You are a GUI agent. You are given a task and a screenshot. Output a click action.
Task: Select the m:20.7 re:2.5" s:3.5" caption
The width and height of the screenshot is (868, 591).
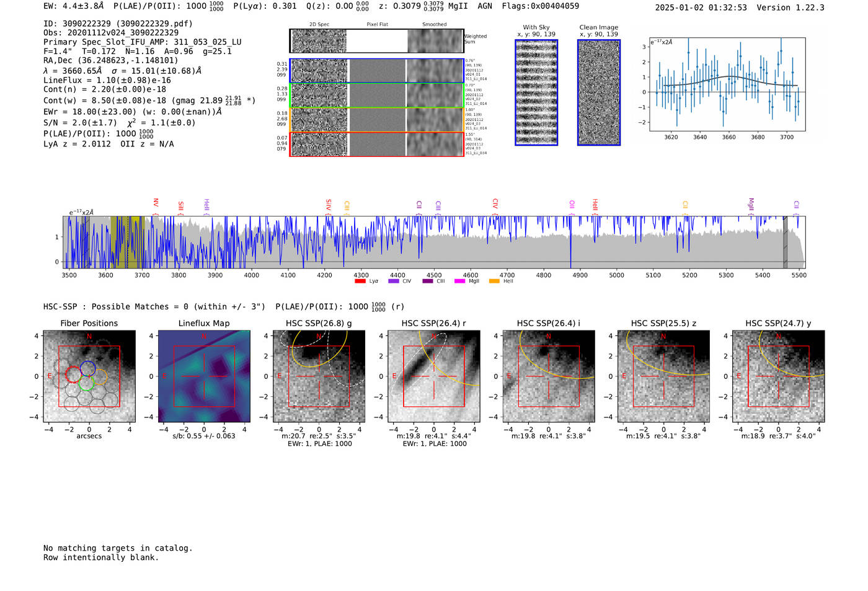tap(319, 436)
